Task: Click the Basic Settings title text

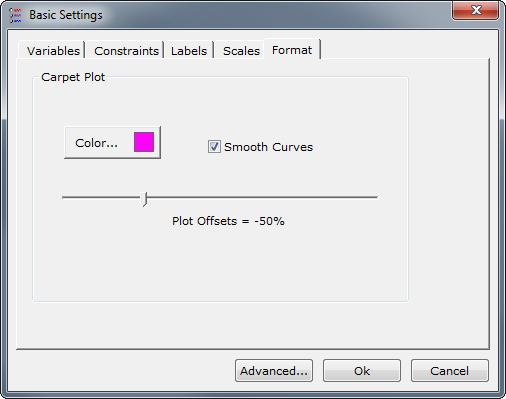Action: [x=66, y=15]
